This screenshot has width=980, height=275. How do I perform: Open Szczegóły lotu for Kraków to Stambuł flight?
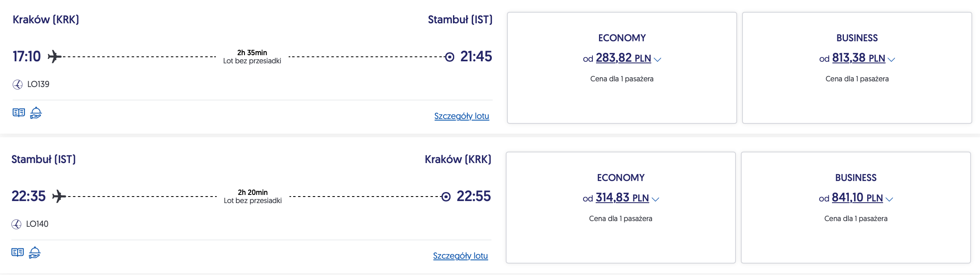click(462, 116)
